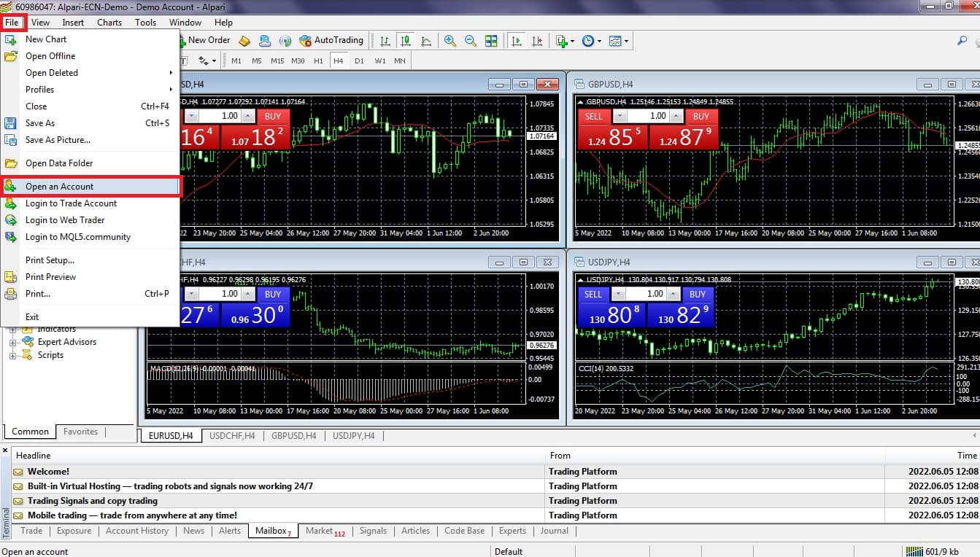
Task: Click the 1.24 87 buy price on GBPUSD
Action: 684,137
